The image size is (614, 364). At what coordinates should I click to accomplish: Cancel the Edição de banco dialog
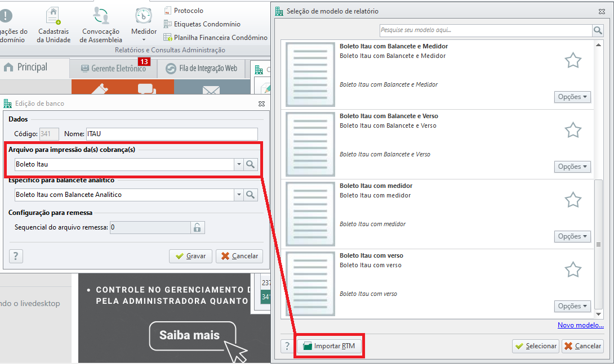coord(239,256)
